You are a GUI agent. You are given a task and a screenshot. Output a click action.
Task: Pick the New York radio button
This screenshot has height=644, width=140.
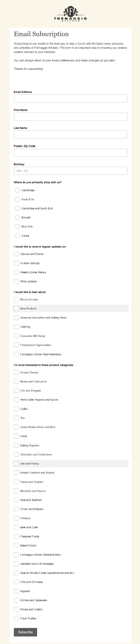click(x=17, y=226)
